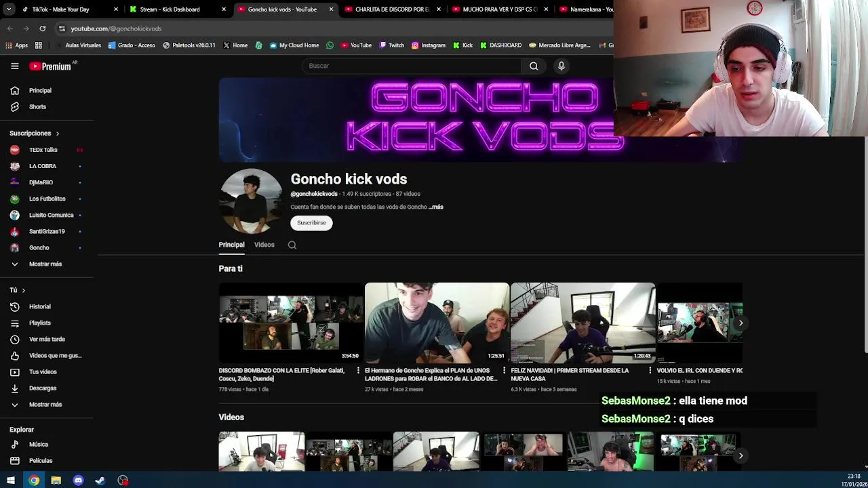Viewport: 868px width, 488px height.
Task: Close the TikTok browser tab
Action: [x=116, y=9]
